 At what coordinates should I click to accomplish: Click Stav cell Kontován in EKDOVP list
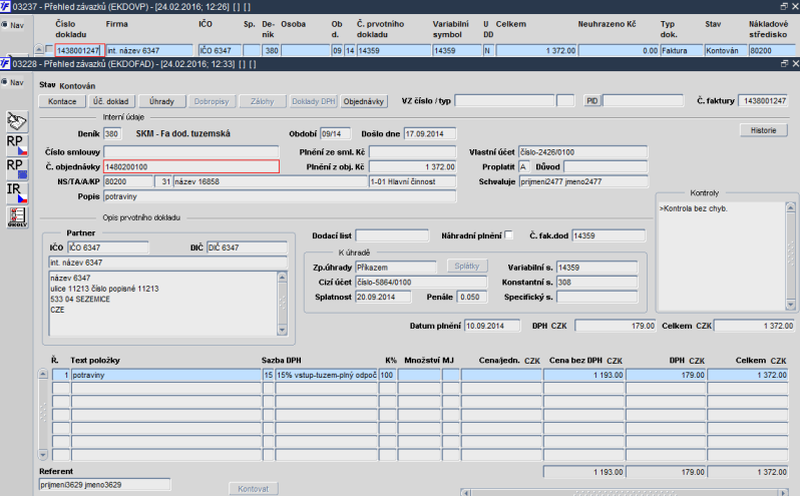point(726,50)
